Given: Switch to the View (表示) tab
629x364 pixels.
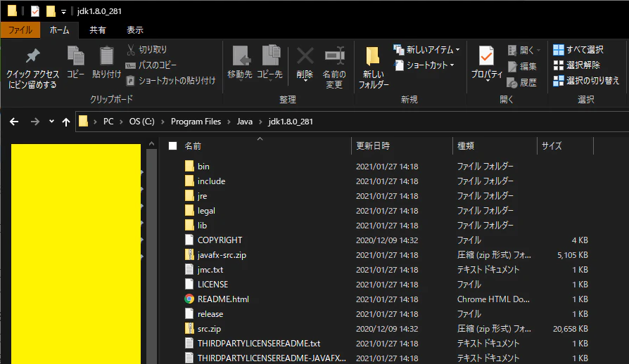Looking at the screenshot, I should point(135,30).
